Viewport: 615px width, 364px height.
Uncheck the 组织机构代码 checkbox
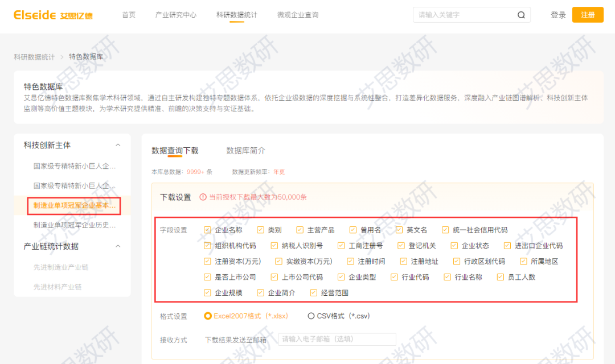(207, 246)
